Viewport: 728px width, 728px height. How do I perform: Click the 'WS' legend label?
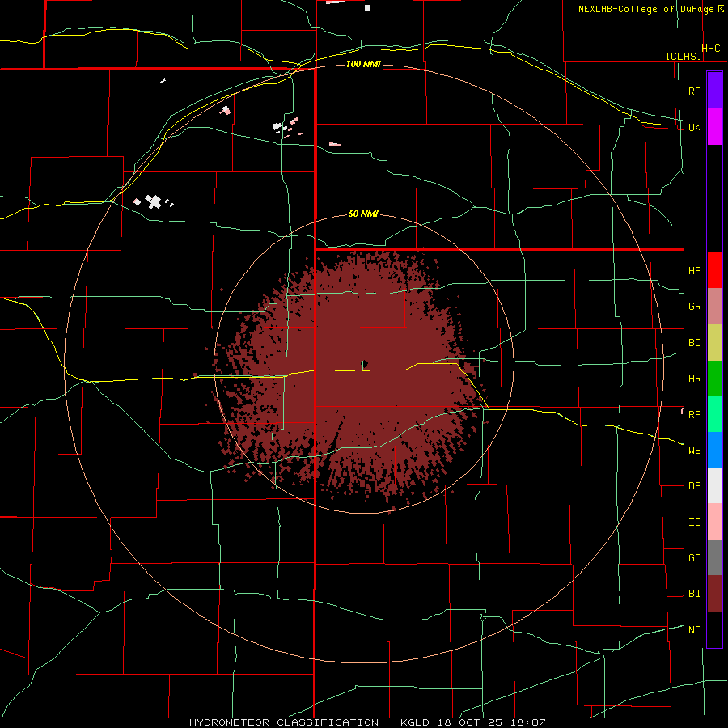[x=695, y=450]
